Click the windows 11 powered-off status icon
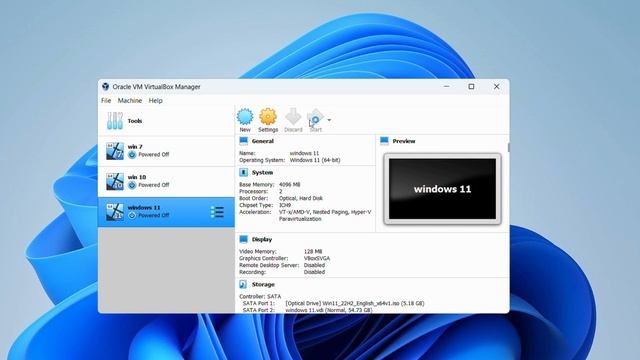This screenshot has width=640, height=360. [132, 215]
